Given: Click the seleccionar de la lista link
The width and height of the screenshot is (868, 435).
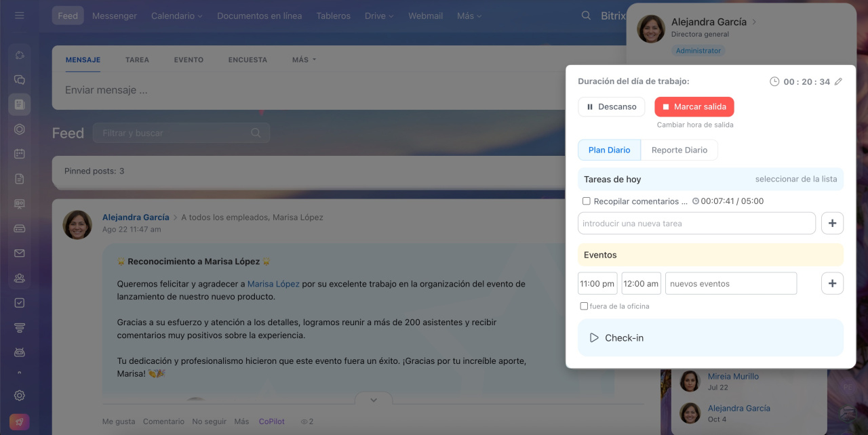Looking at the screenshot, I should tap(795, 180).
